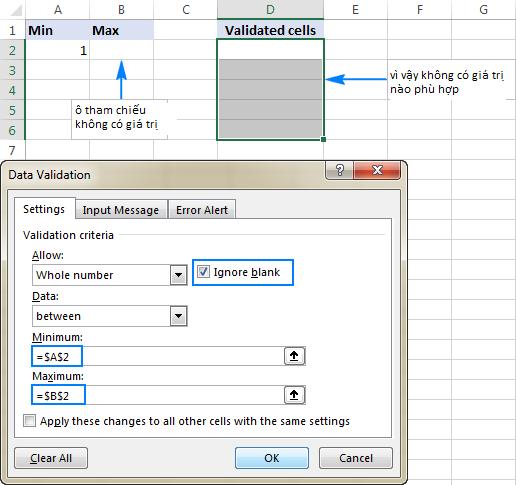Select column B header
This screenshot has height=485, width=516.
click(x=121, y=9)
